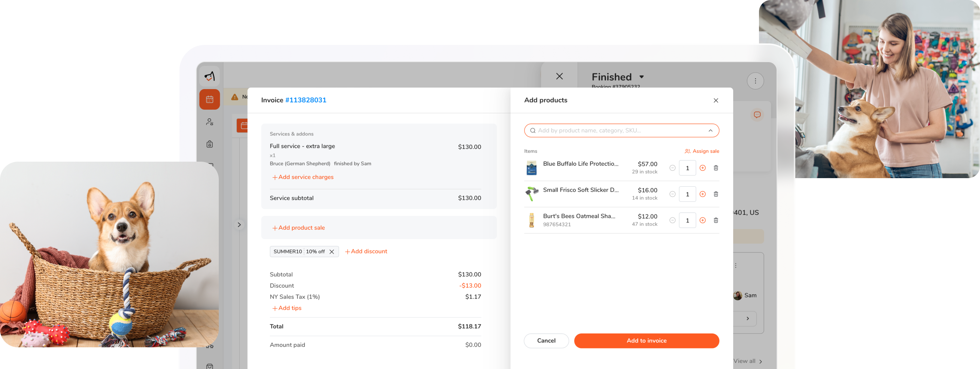
Task: Edit the Burt's Bees quantity field
Action: pos(687,220)
